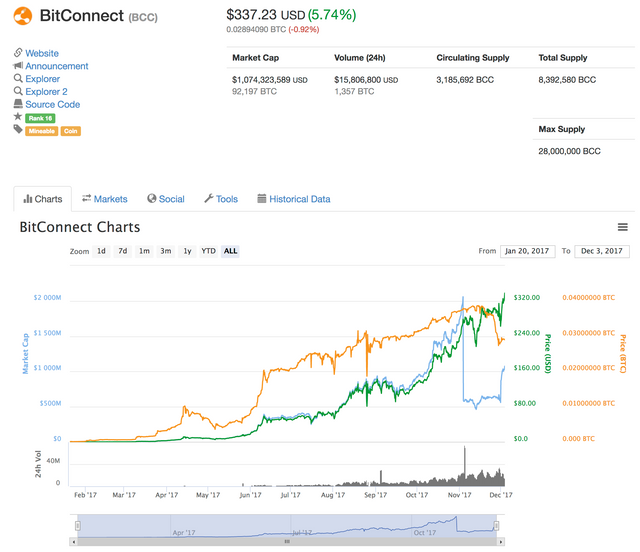
Task: Click the Mineable tag badge
Action: [x=42, y=131]
